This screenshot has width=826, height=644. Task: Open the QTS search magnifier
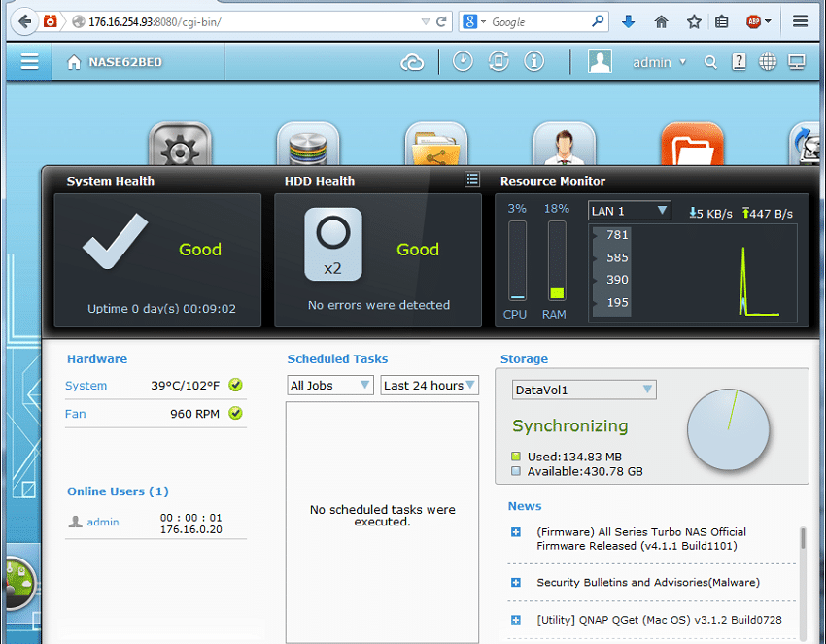[x=710, y=63]
